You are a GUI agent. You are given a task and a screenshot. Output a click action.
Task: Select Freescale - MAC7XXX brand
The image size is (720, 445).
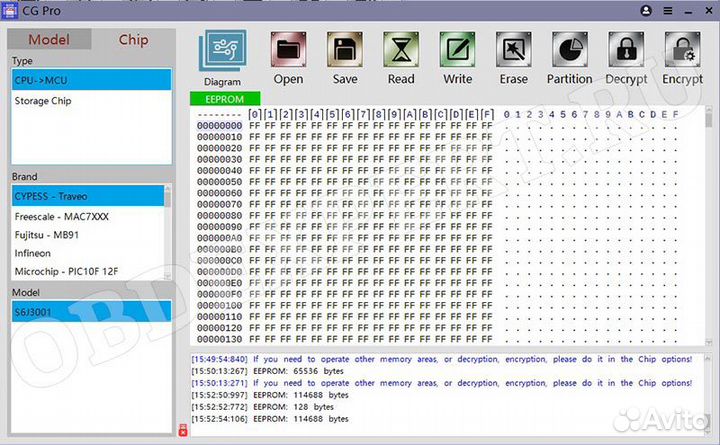coord(60,216)
